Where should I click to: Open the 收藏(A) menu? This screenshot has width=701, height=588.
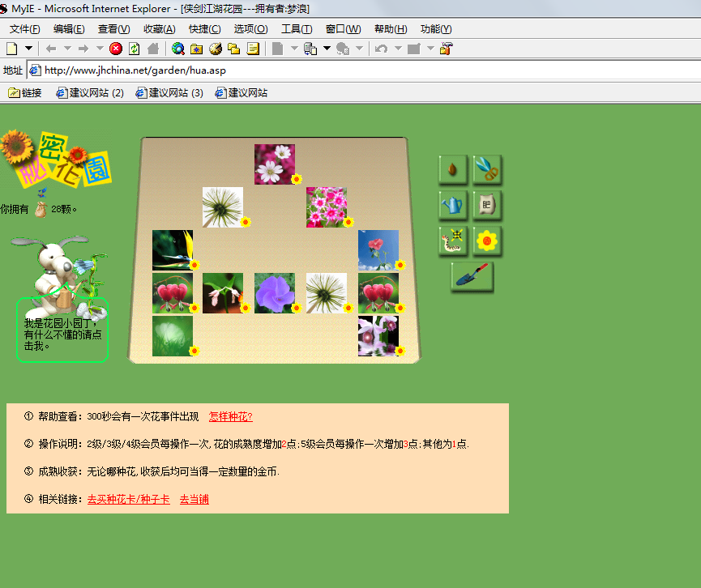coord(159,29)
